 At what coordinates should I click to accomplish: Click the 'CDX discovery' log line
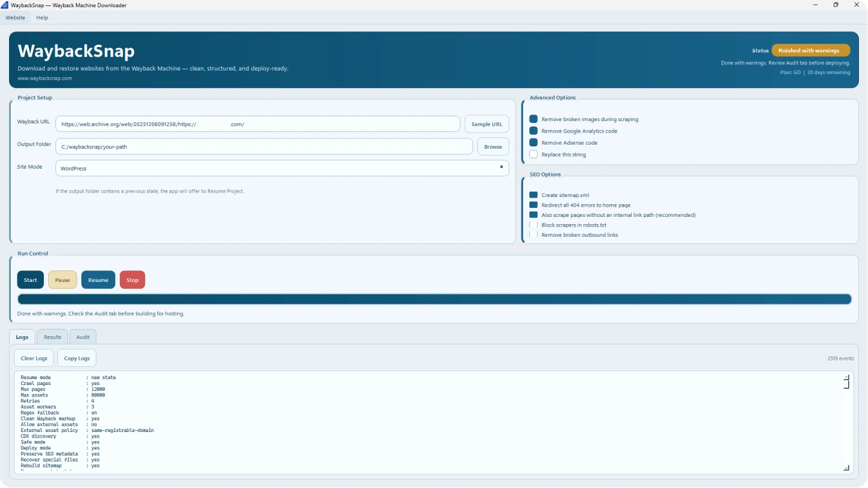(60, 436)
